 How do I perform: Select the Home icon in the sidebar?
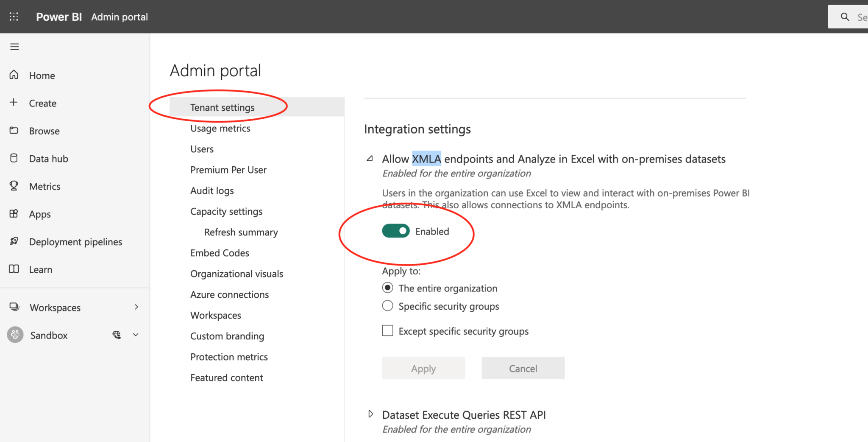tap(14, 75)
